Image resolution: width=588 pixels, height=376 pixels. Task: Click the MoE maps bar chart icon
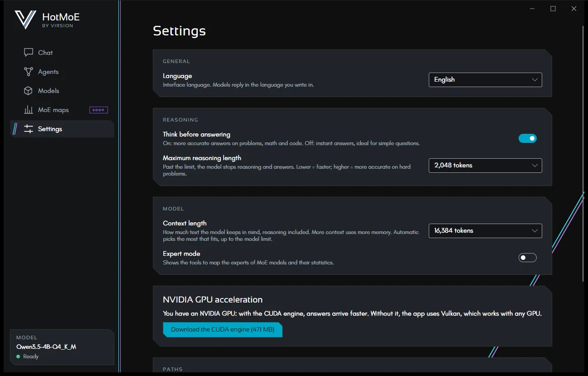[x=29, y=110]
